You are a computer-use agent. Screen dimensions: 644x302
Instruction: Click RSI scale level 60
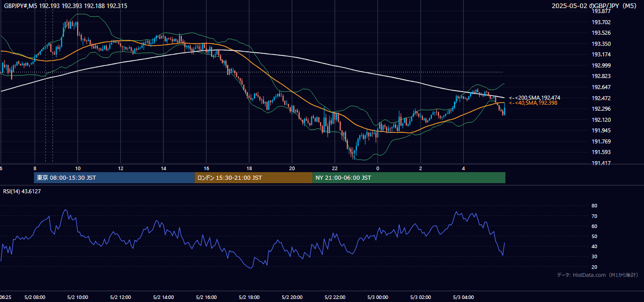point(594,226)
